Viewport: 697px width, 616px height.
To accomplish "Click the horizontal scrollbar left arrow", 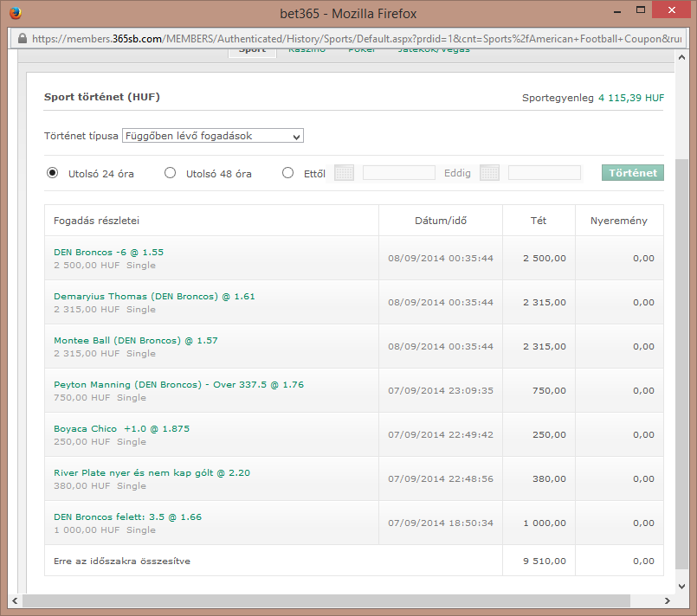I will [15, 601].
